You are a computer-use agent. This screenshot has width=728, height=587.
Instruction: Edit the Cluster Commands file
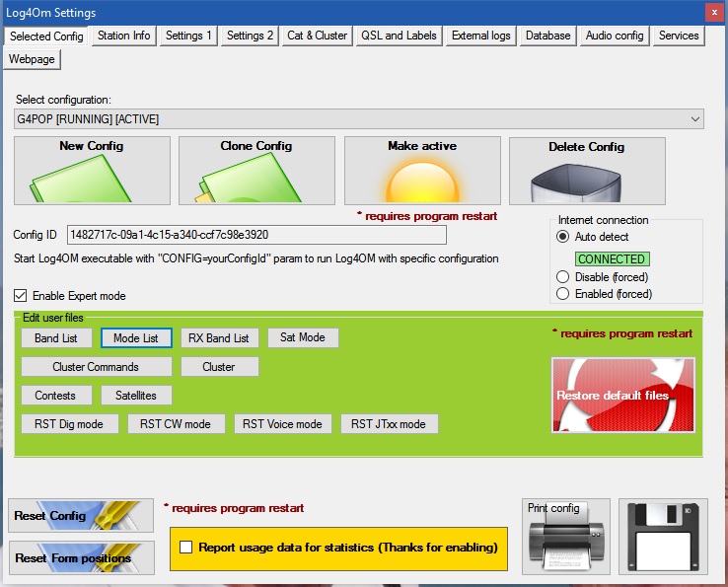[x=96, y=367]
